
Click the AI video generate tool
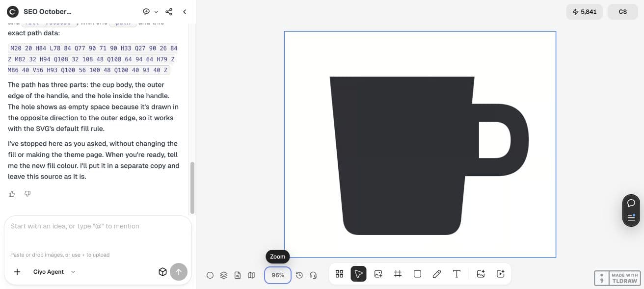pyautogui.click(x=500, y=274)
